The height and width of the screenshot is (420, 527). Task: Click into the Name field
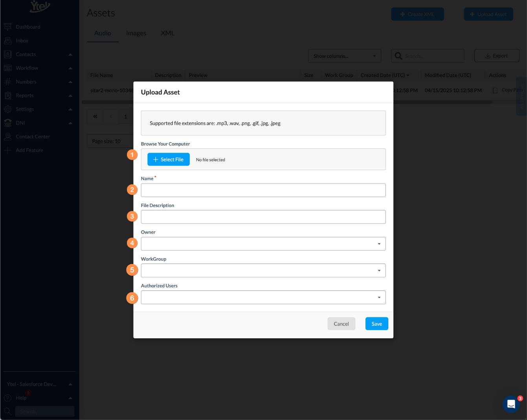(263, 190)
